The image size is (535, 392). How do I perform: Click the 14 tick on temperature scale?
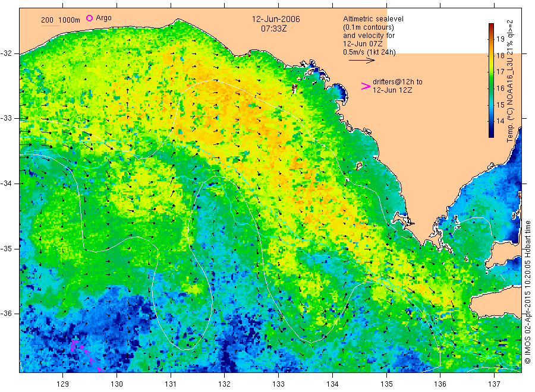click(x=500, y=121)
